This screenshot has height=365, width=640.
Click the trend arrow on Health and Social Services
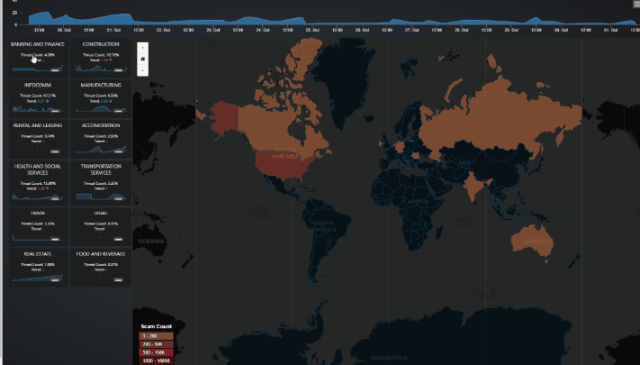pos(47,189)
